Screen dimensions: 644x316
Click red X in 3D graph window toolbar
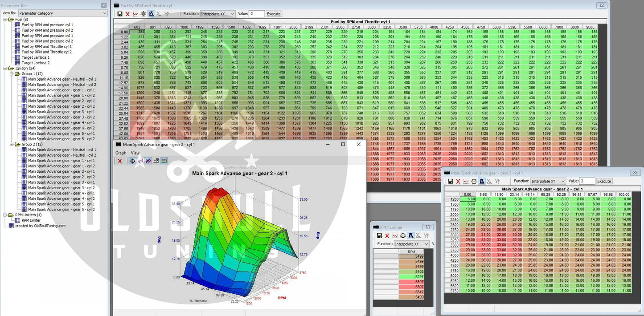click(x=120, y=161)
